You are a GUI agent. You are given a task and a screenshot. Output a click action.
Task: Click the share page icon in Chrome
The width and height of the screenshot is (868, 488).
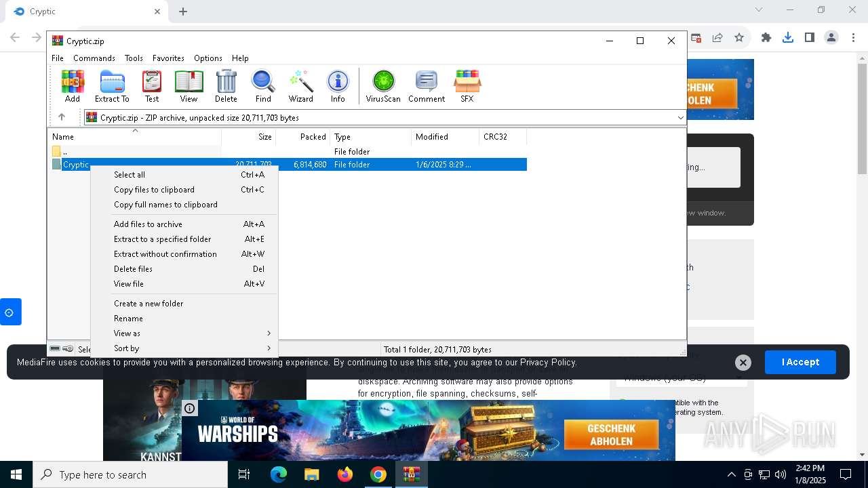pos(717,38)
